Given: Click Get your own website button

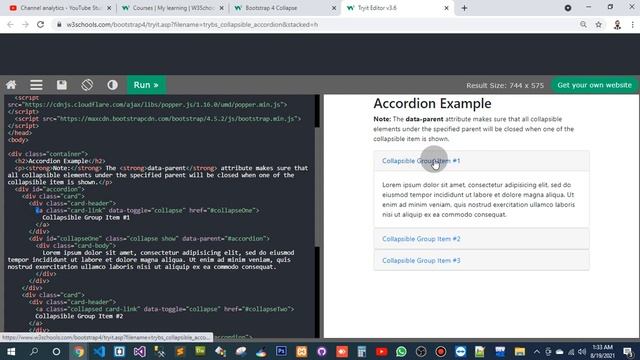Looking at the screenshot, I should [594, 85].
